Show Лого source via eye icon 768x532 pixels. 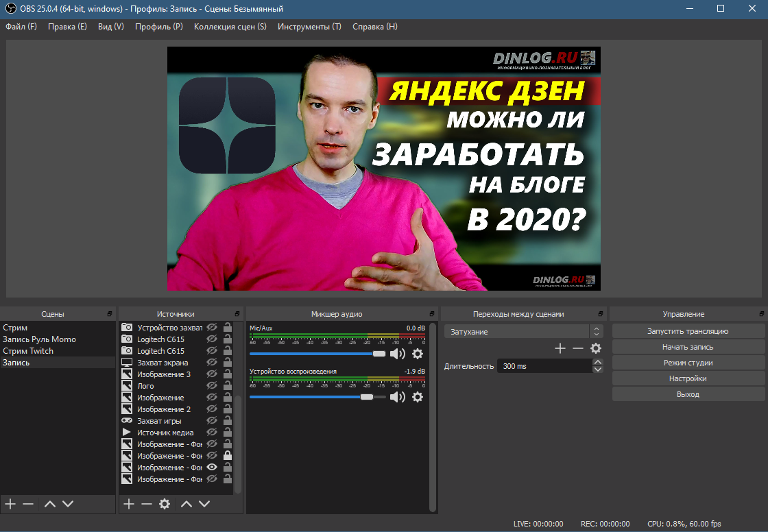pyautogui.click(x=212, y=386)
